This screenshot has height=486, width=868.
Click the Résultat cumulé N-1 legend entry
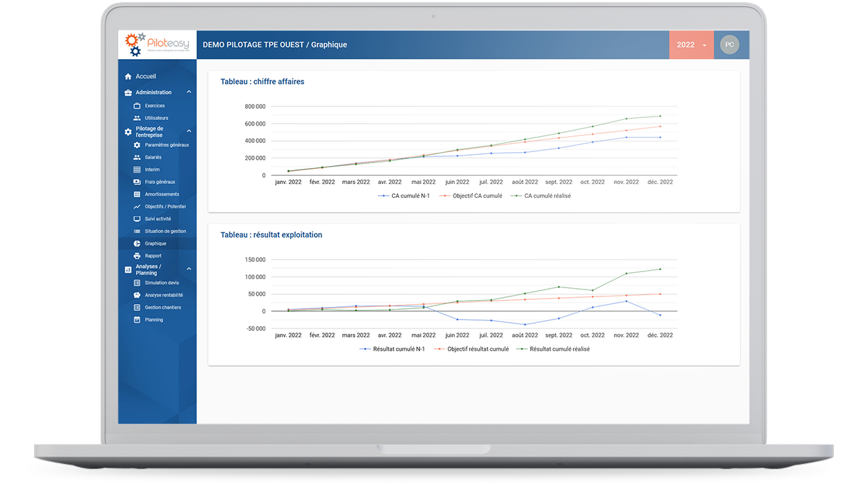coord(392,349)
